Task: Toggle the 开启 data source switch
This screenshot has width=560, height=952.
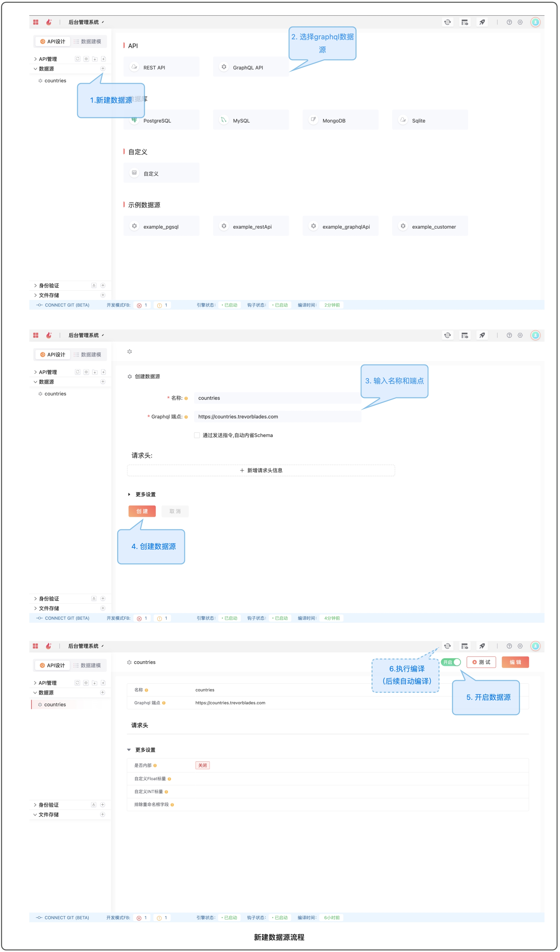Action: click(451, 663)
